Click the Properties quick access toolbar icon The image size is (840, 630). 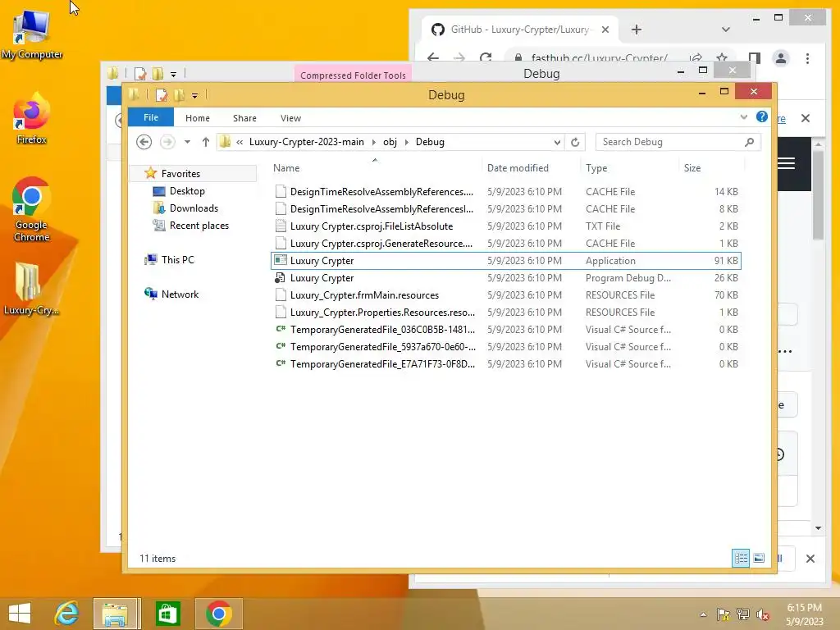[x=162, y=95]
